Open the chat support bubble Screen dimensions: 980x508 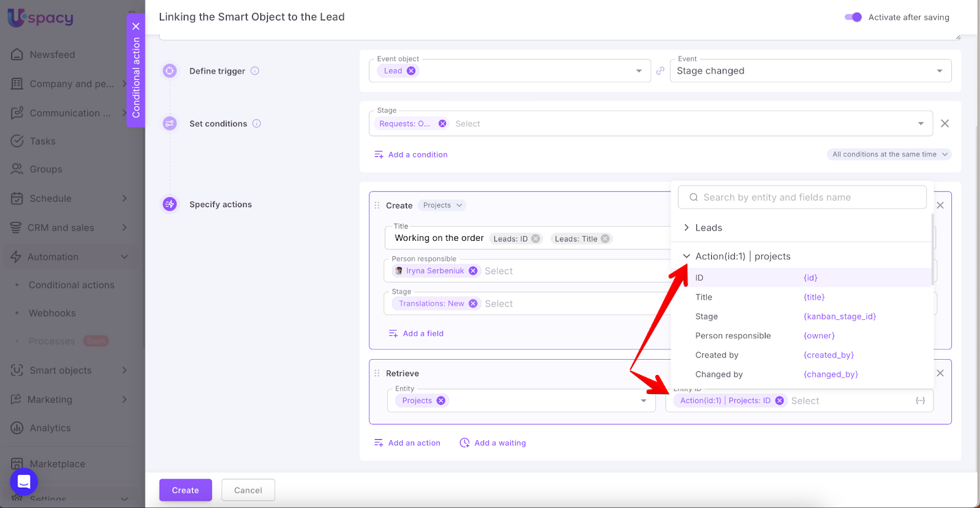(24, 482)
